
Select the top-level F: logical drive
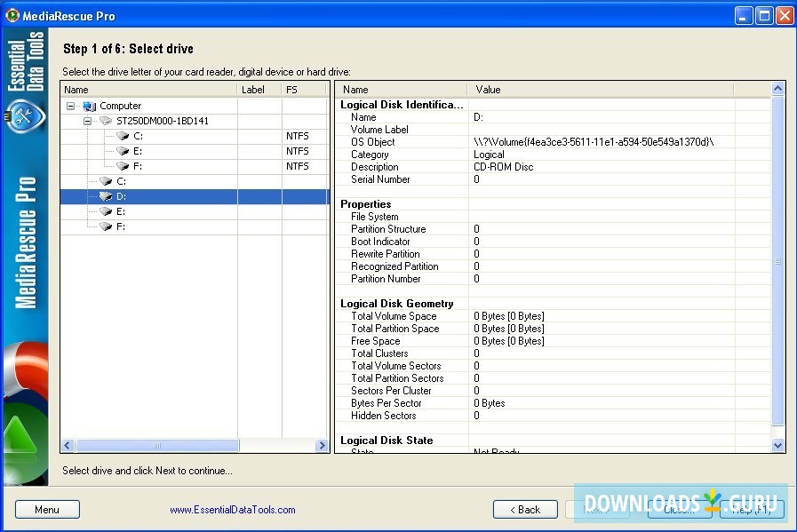point(121,226)
